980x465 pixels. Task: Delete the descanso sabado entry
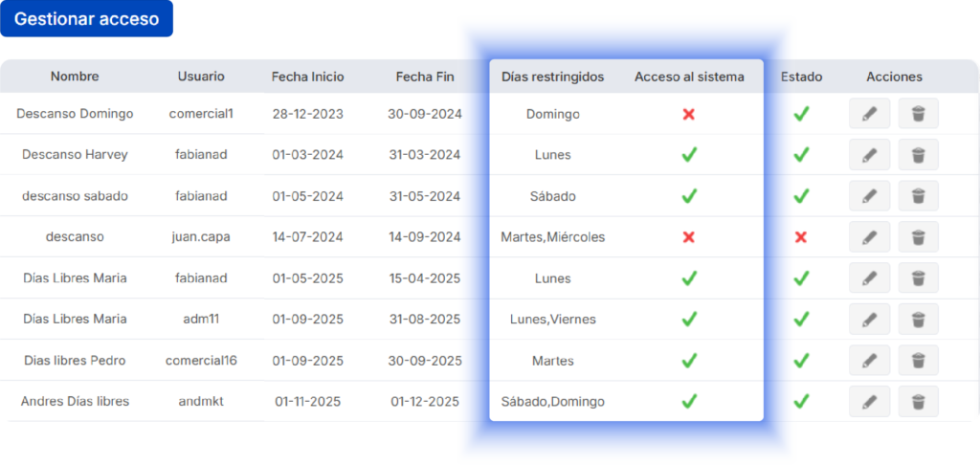point(918,196)
